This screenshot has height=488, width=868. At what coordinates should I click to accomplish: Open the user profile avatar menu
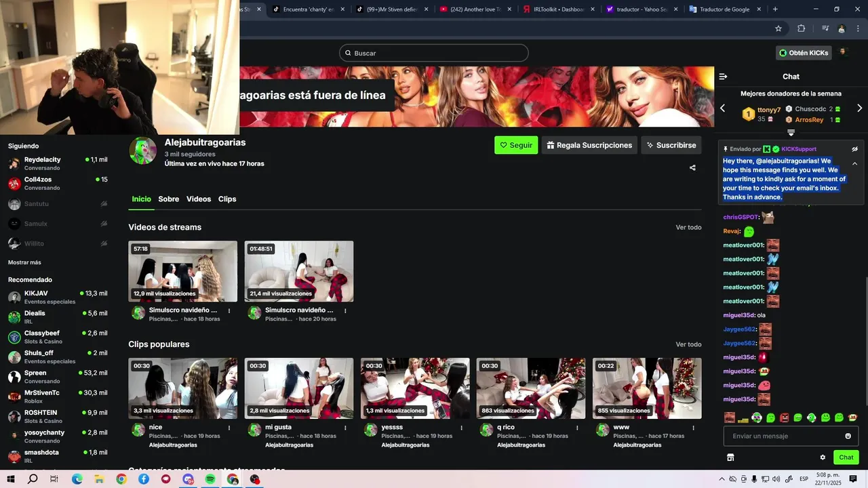(844, 52)
